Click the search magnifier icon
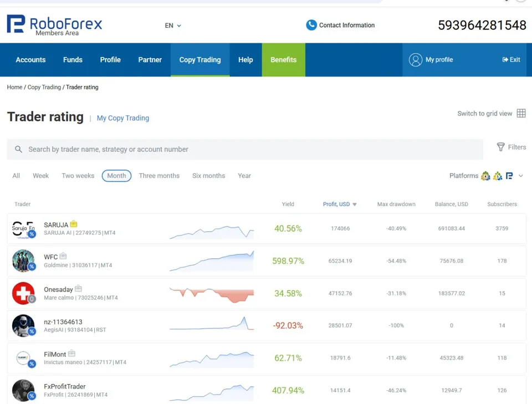 point(18,149)
